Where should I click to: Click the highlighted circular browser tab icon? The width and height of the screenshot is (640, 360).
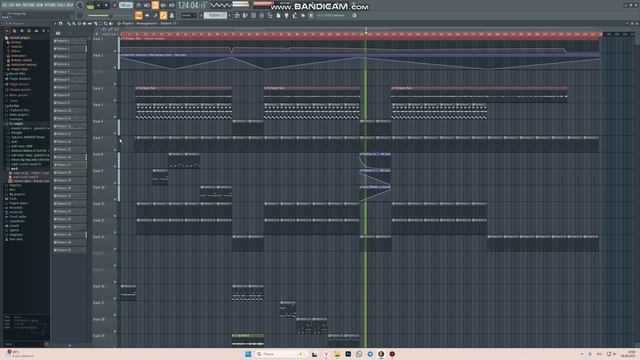(7, 30)
